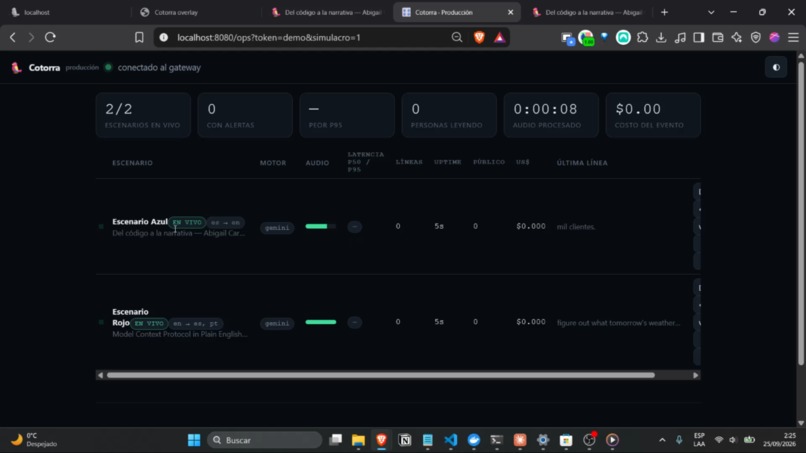
Task: Open the Brave VPN shield icon
Action: tap(756, 37)
